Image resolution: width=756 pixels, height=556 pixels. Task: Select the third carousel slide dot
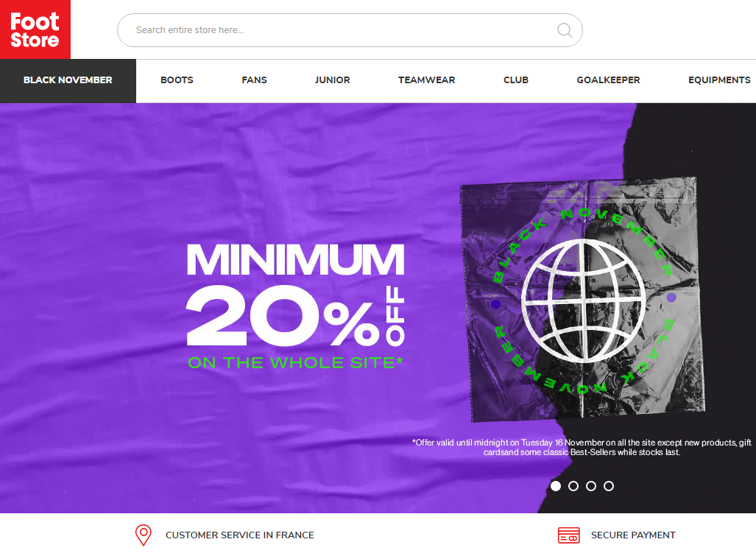coord(591,486)
